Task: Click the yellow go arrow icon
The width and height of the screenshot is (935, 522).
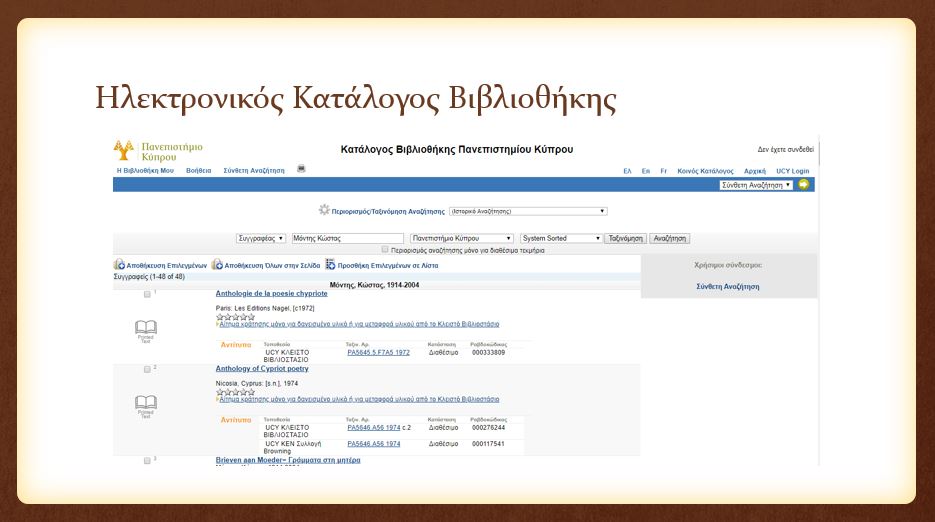Action: coord(804,185)
